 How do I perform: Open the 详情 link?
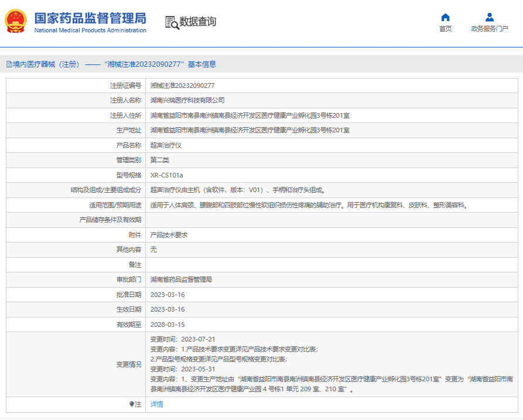pyautogui.click(x=157, y=404)
